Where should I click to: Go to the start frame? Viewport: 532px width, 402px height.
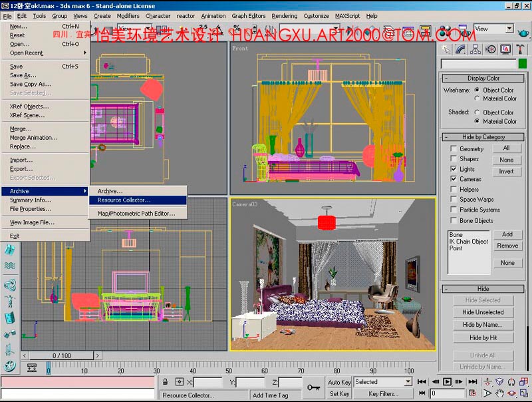click(x=422, y=381)
